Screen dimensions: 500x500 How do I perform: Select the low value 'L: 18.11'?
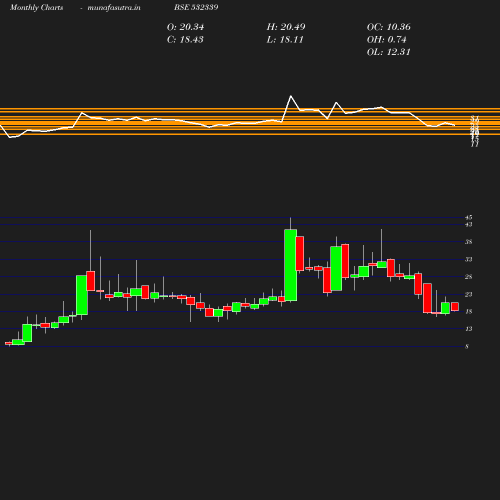(285, 40)
